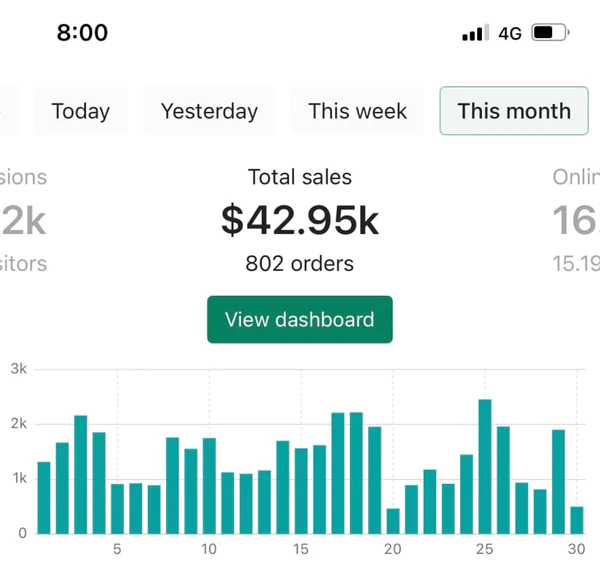Tap the partially visible Online card on right

tap(578, 221)
